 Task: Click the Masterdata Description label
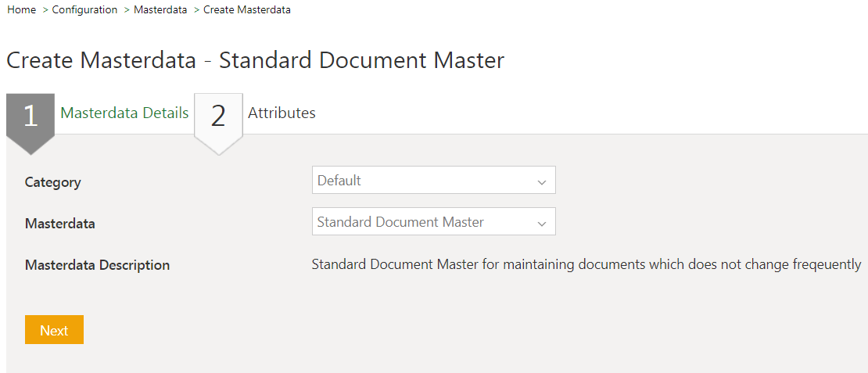pos(97,265)
